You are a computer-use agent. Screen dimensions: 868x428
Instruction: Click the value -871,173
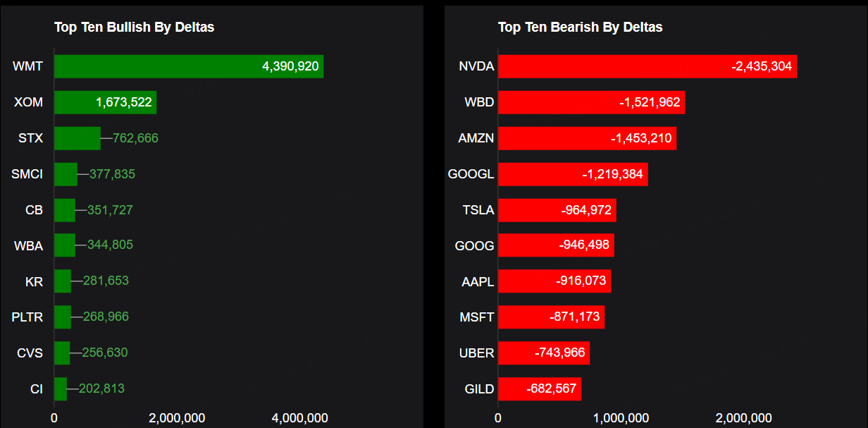click(575, 317)
